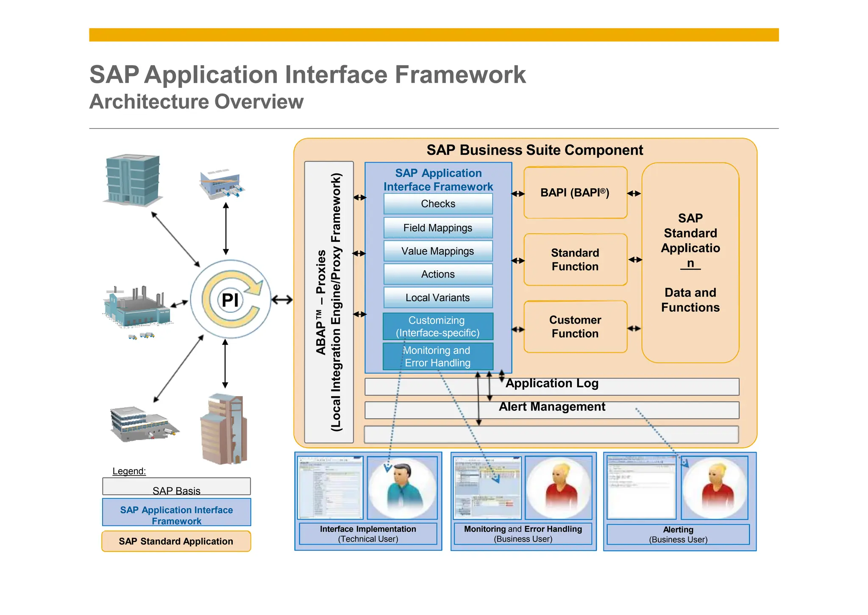868x615 pixels.
Task: Select the Customer Function box
Action: tap(575, 327)
